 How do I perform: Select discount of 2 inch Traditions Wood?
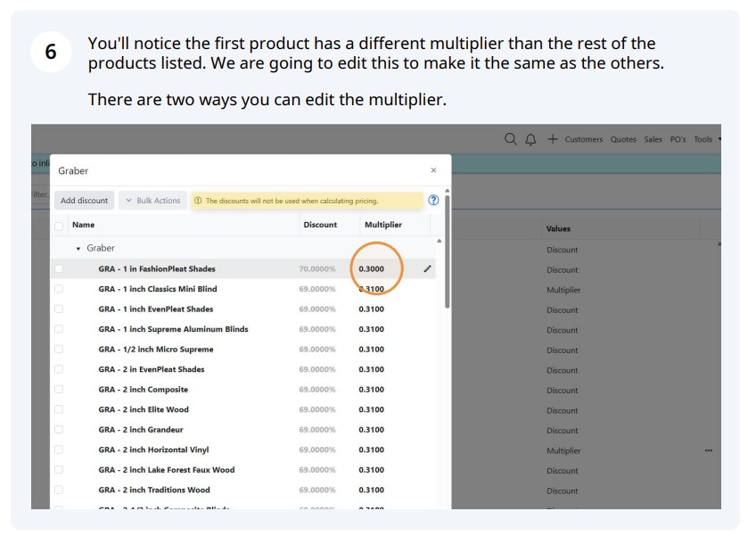click(x=317, y=491)
